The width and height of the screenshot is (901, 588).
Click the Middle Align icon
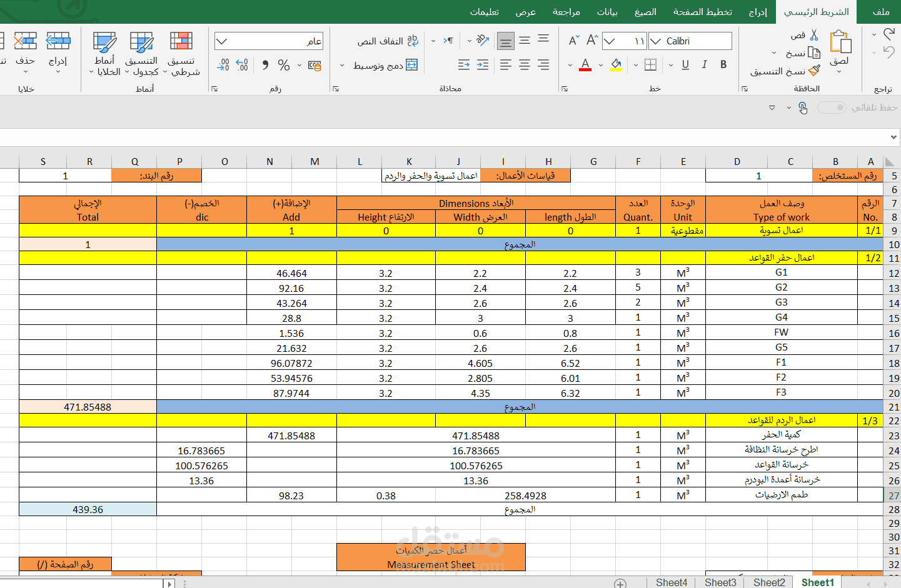tap(525, 41)
